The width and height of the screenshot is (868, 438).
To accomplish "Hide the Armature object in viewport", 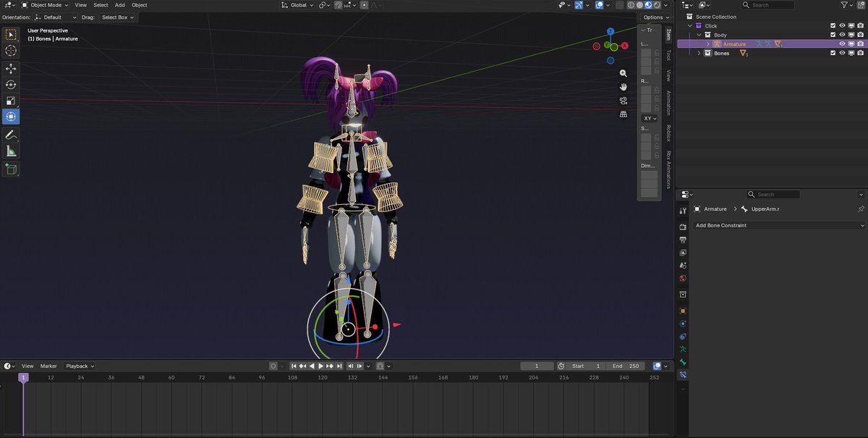I will click(x=842, y=44).
